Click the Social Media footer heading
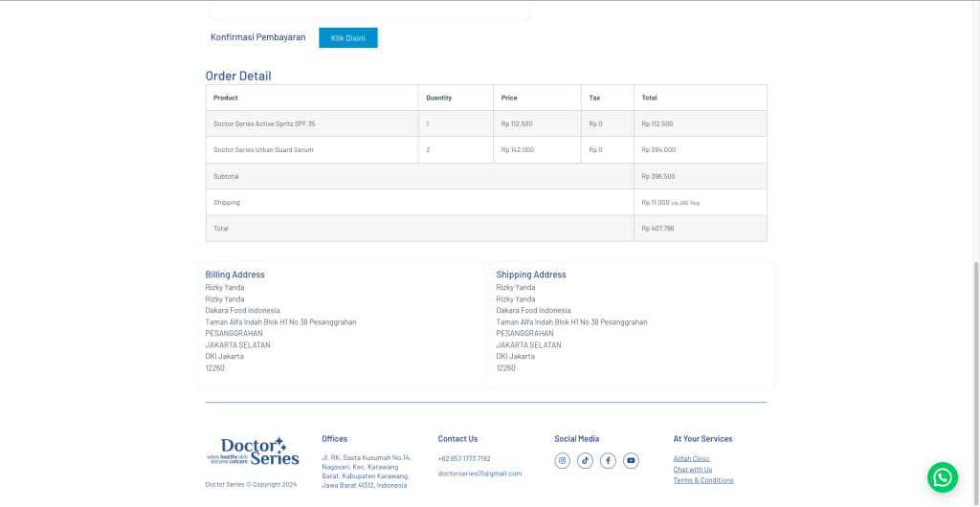Viewport: 980px width, 507px height. click(x=577, y=439)
